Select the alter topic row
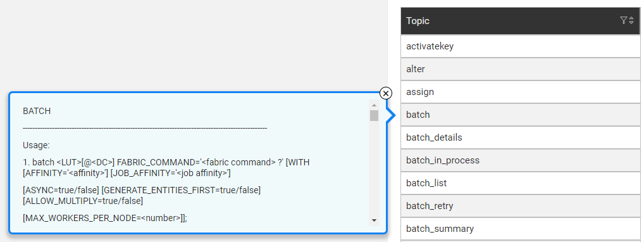 click(521, 69)
